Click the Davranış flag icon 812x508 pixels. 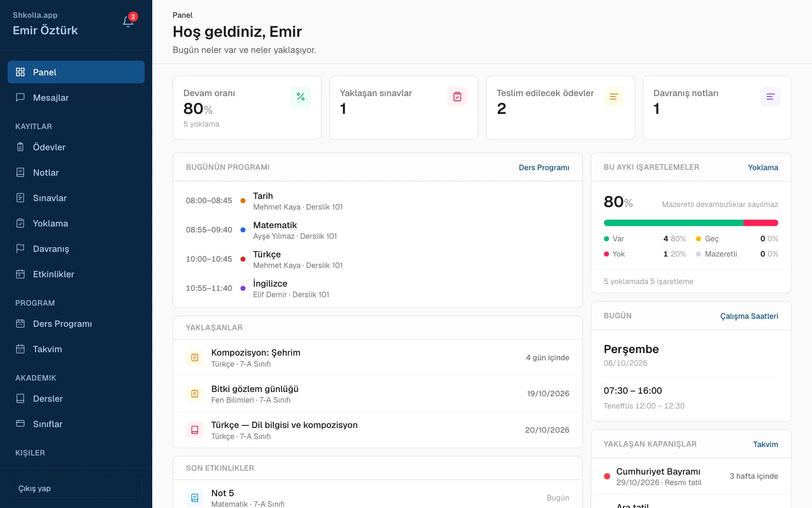coord(20,248)
